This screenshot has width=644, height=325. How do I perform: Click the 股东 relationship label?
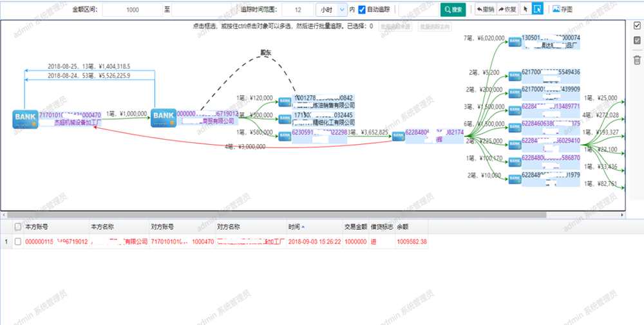[x=266, y=53]
